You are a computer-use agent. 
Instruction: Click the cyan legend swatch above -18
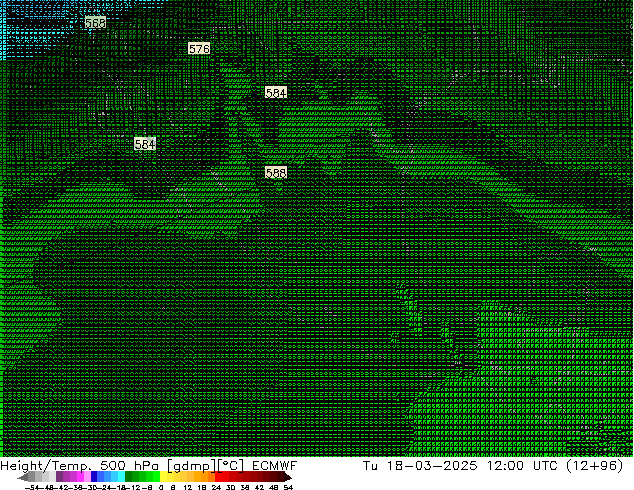[121, 477]
